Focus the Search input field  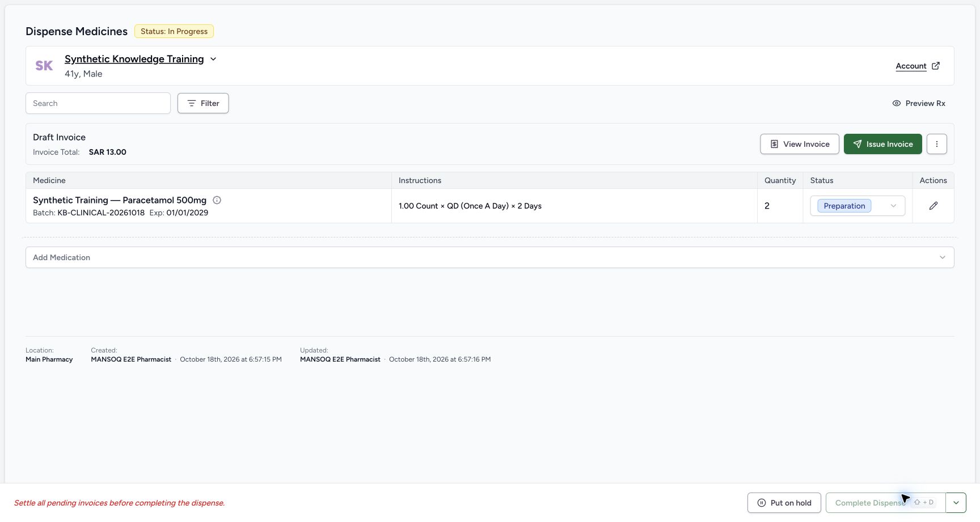pos(98,103)
